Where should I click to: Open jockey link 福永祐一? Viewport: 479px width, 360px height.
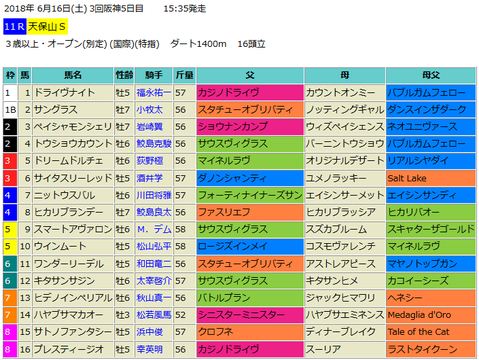(x=154, y=93)
